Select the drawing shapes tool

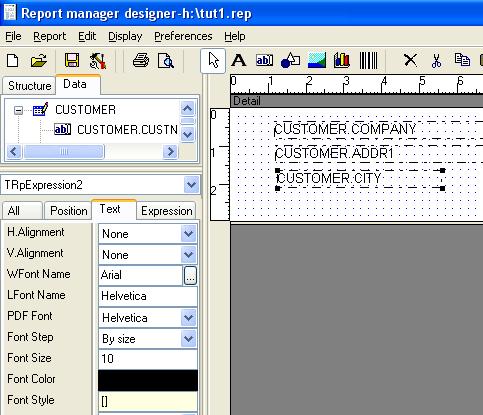click(x=290, y=61)
